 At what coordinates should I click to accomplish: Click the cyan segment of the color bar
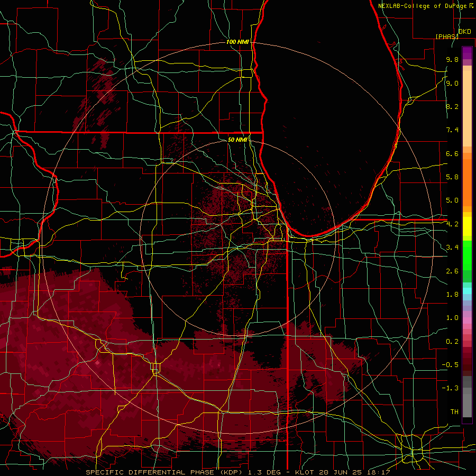pyautogui.click(x=467, y=291)
